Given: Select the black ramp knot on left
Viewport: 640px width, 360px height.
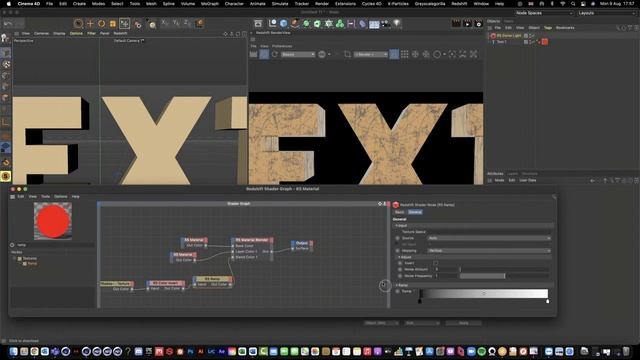Looking at the screenshot, I should tap(420, 301).
